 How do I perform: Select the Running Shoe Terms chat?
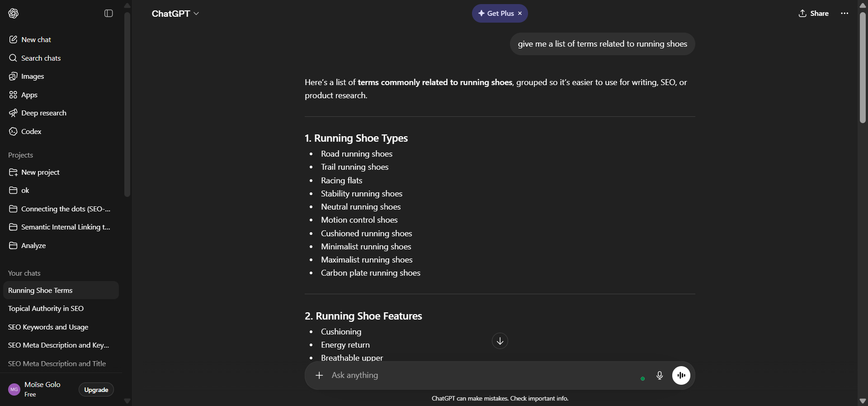click(x=61, y=291)
